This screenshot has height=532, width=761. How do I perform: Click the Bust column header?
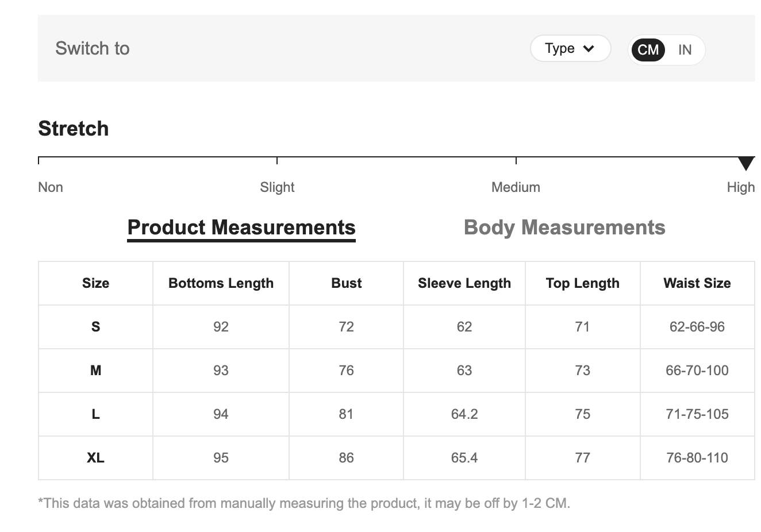[346, 283]
